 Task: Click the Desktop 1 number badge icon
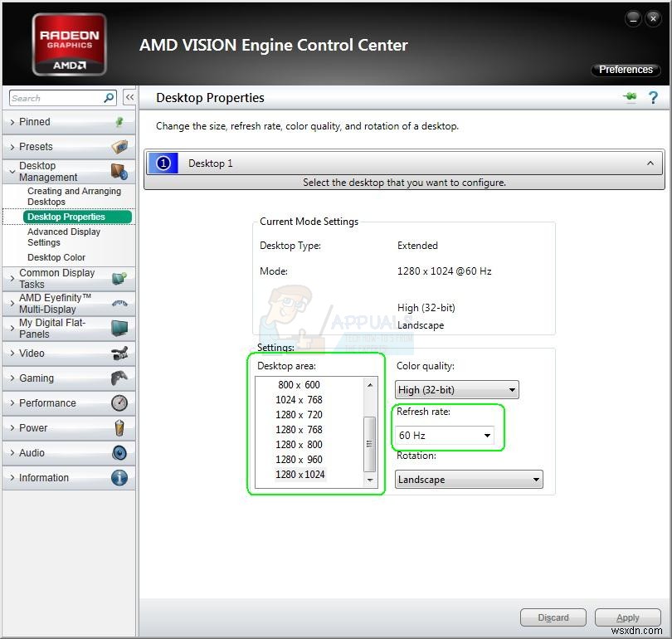pos(163,163)
